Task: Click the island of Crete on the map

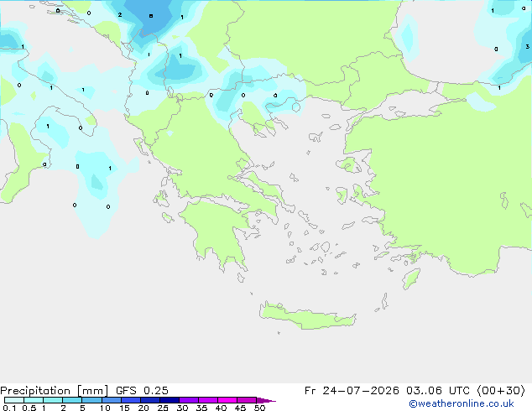Action: click(x=307, y=315)
